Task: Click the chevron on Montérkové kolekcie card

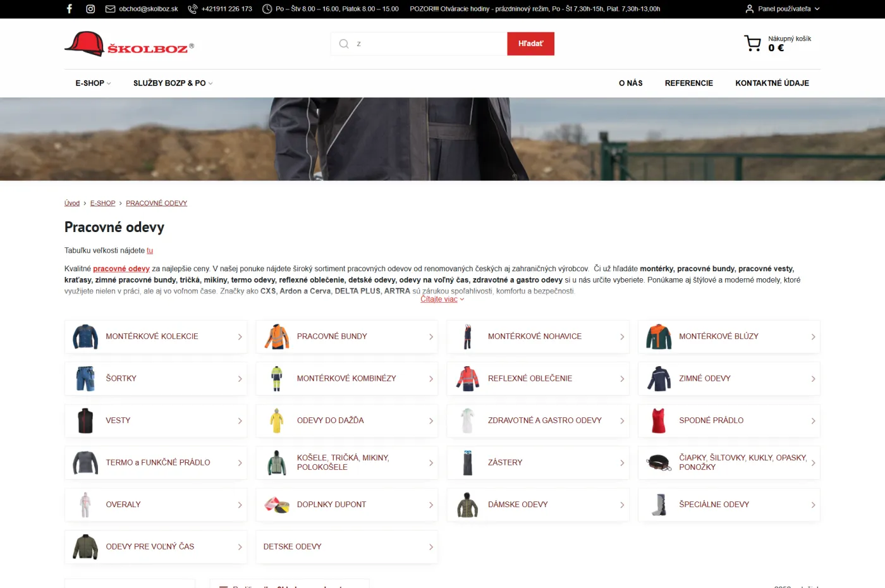Action: click(240, 337)
